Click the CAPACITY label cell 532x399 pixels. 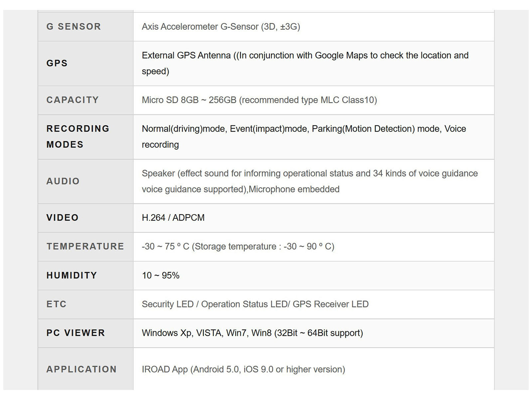coord(72,100)
